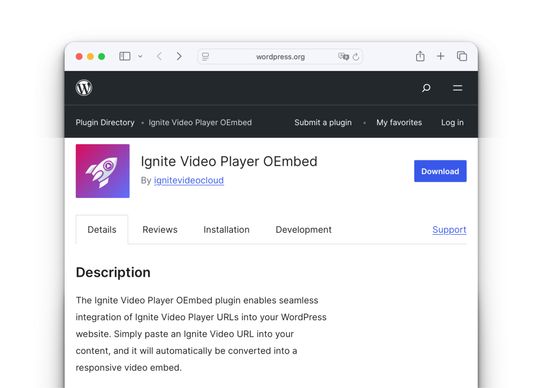Expand the sidebar dropdown chevron
The image size is (550, 388).
click(140, 56)
